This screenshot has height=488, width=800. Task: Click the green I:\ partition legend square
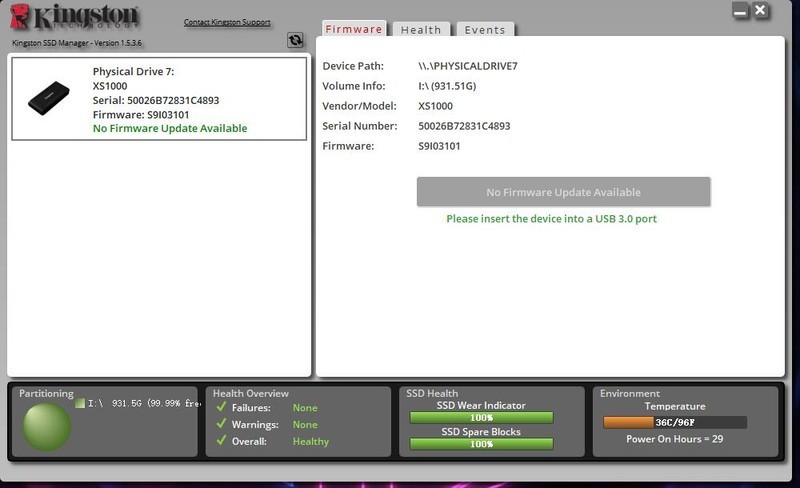click(x=80, y=403)
